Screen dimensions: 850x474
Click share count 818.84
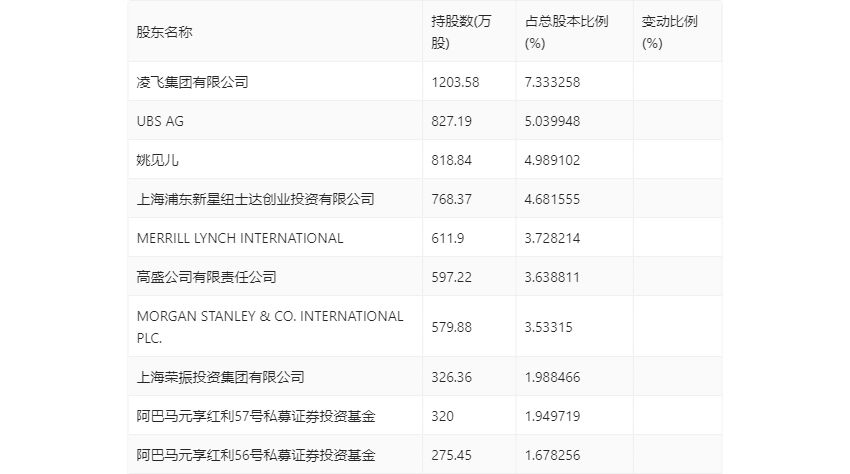452,160
